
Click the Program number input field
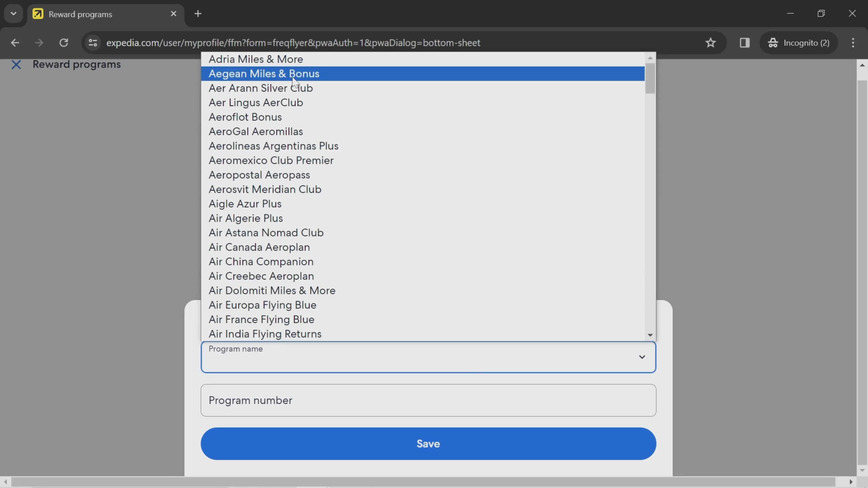point(428,400)
